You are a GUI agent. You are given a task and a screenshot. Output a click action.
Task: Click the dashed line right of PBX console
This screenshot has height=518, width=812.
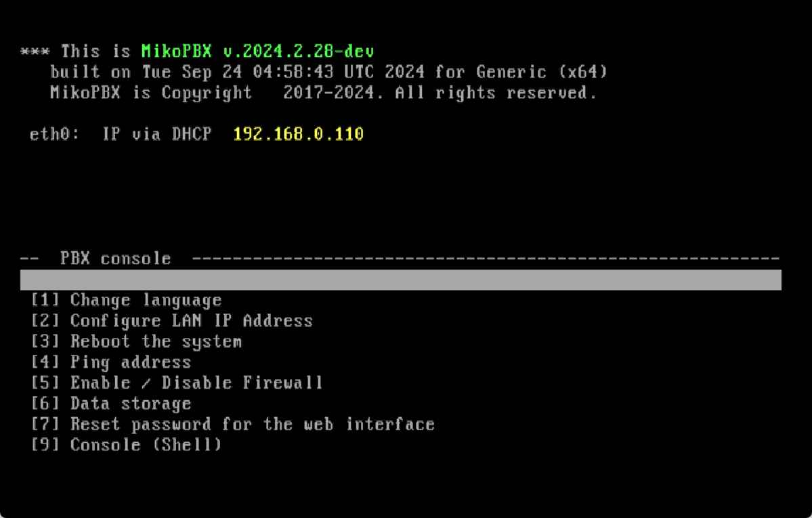[485, 259]
